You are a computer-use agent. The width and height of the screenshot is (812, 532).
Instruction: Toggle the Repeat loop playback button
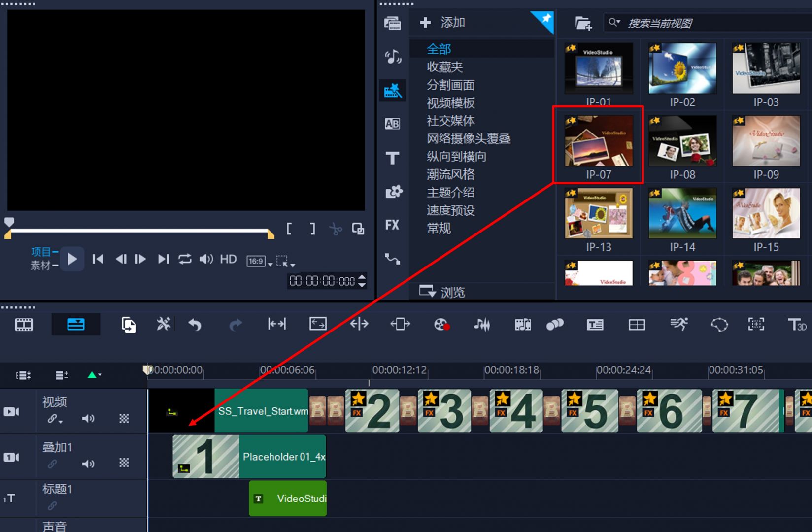[185, 259]
